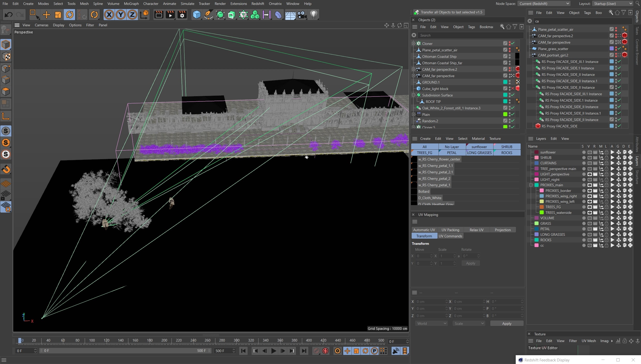Add a Cube primitive object
This screenshot has width=641, height=364.
197,14
